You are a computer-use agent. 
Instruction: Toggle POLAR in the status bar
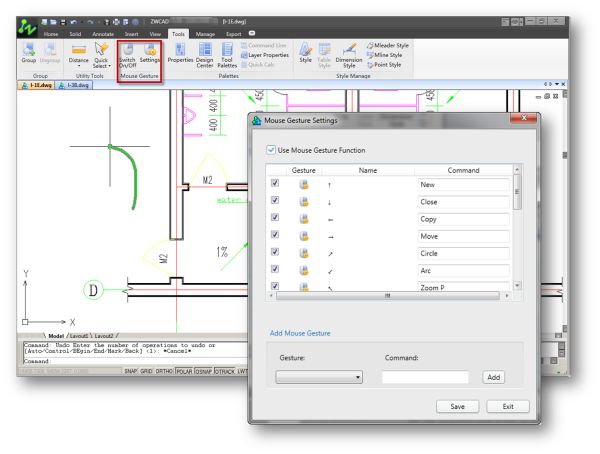pyautogui.click(x=184, y=371)
